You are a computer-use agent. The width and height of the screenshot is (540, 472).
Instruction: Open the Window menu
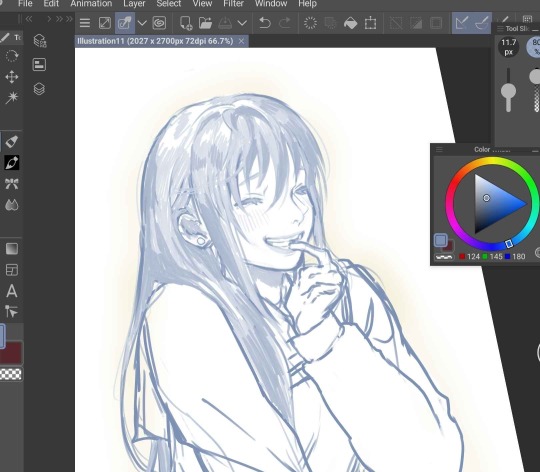point(271,4)
